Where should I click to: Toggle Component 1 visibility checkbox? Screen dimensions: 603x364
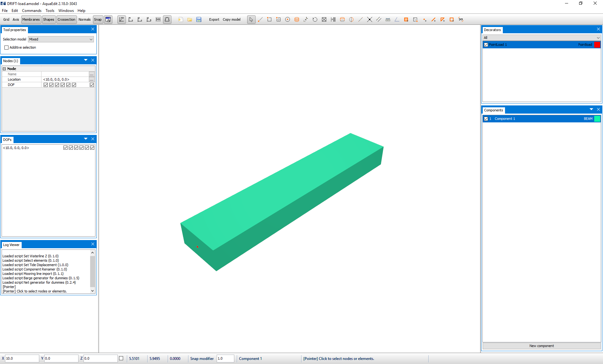(x=486, y=119)
